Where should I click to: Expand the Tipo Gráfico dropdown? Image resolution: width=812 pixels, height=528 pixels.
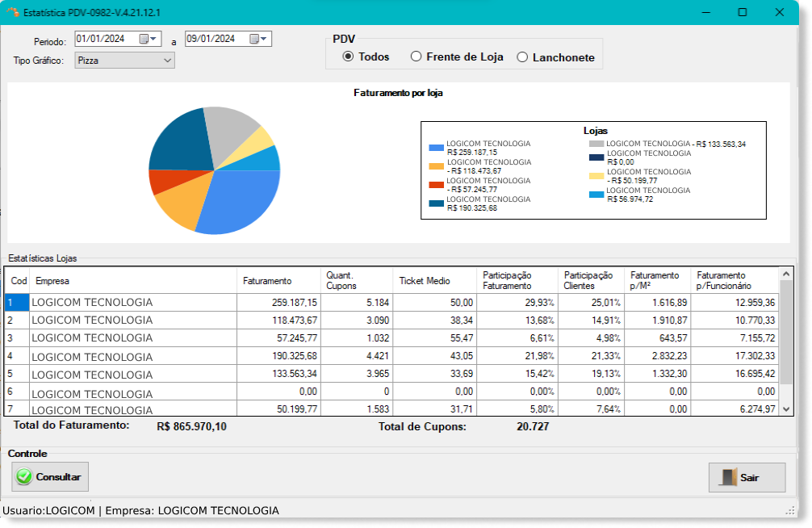click(167, 60)
